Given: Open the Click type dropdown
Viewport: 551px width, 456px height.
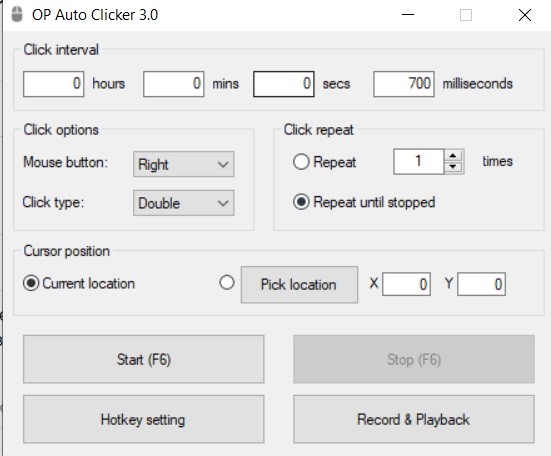Looking at the screenshot, I should [183, 203].
